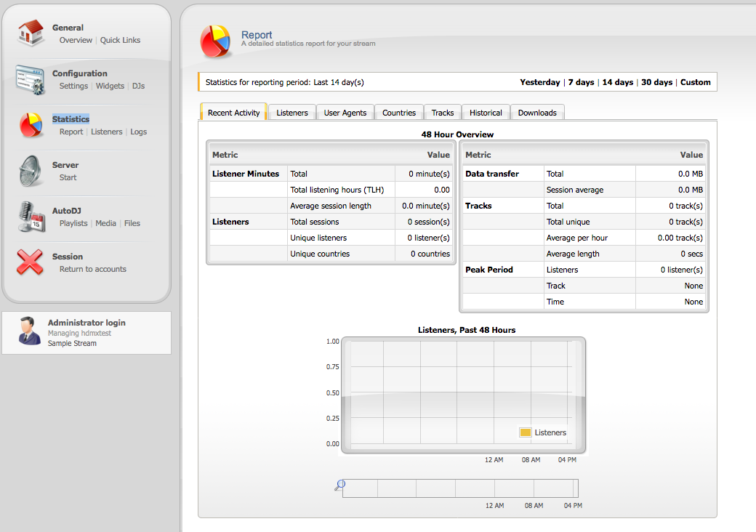This screenshot has height=532, width=756.
Task: Click the red X Session icon
Action: tap(31, 262)
